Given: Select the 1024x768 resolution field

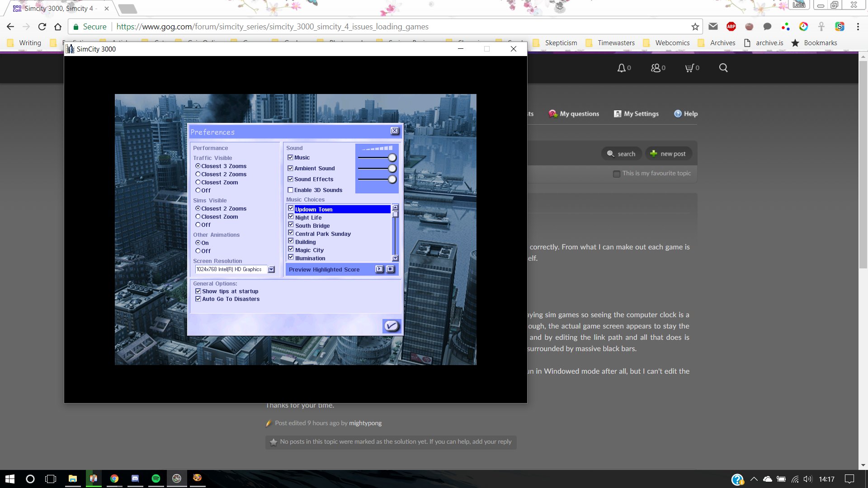Looking at the screenshot, I should coord(231,269).
